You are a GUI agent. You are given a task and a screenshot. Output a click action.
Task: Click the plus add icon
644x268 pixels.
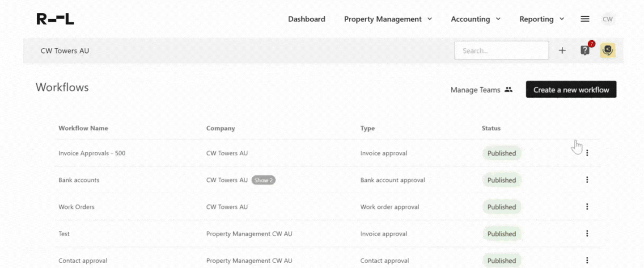[562, 50]
